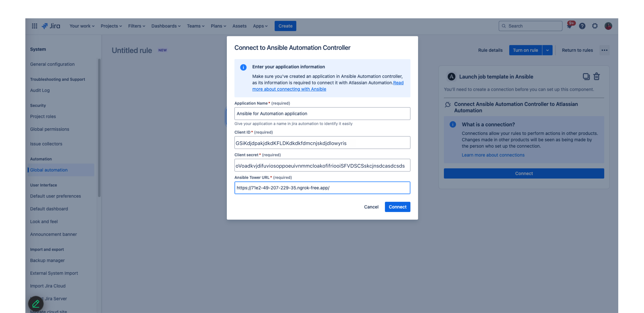Open the user profile avatar

tap(608, 26)
